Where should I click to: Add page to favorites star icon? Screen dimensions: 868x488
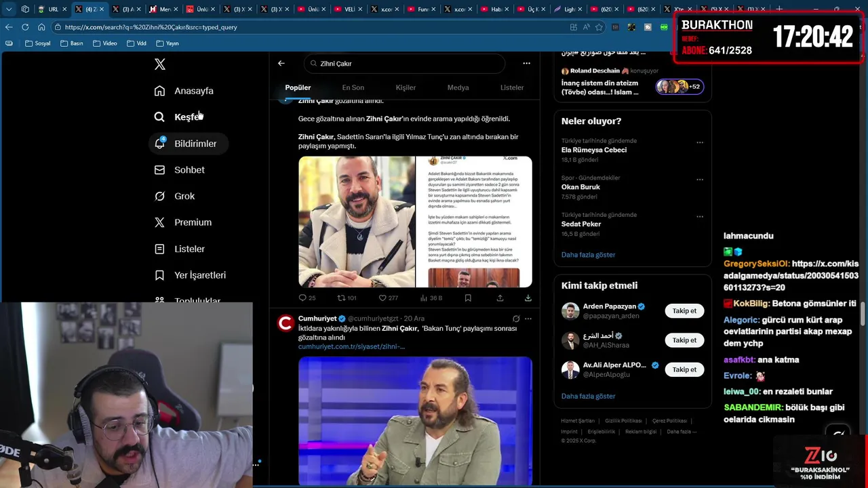(599, 27)
